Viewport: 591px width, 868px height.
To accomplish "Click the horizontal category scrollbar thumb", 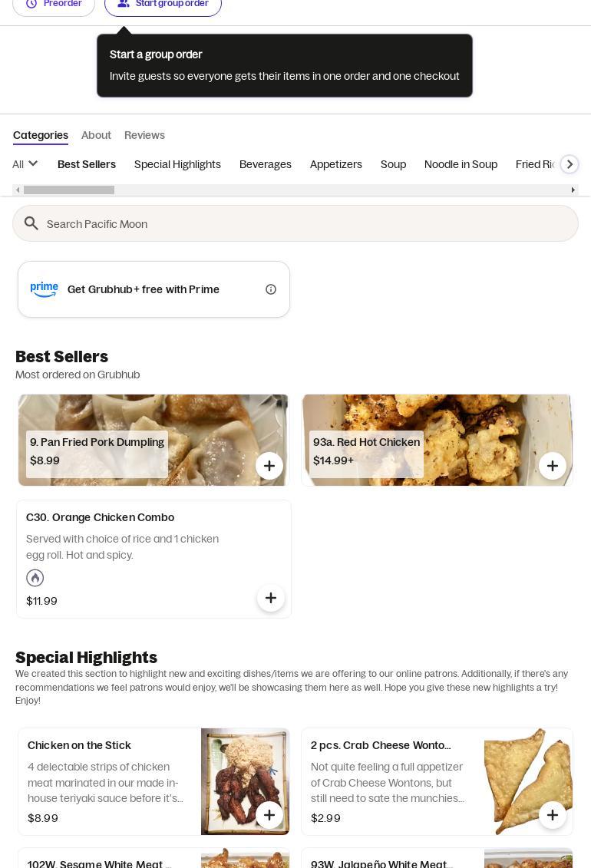I will [x=68, y=190].
